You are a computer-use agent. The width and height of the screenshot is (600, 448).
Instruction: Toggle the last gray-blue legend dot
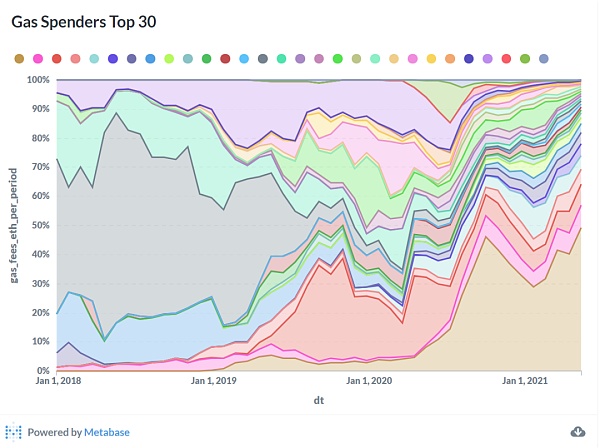pyautogui.click(x=544, y=59)
